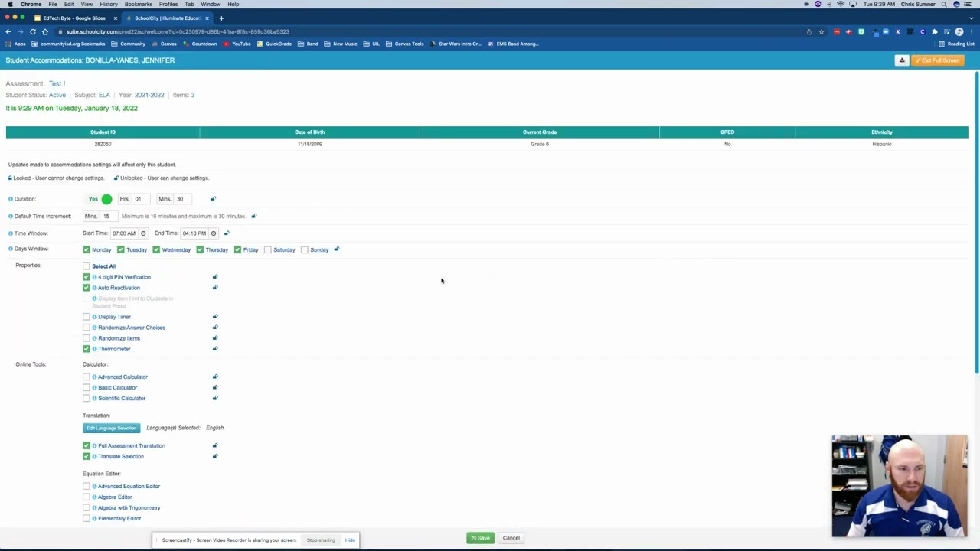Screen dimensions: 980x551
Task: Click the download icon button in header
Action: pyautogui.click(x=902, y=60)
